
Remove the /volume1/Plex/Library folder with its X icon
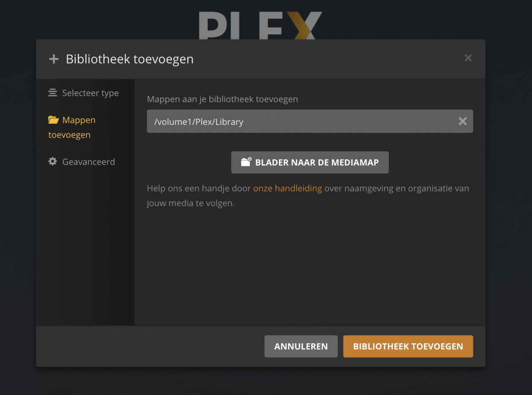tap(462, 121)
